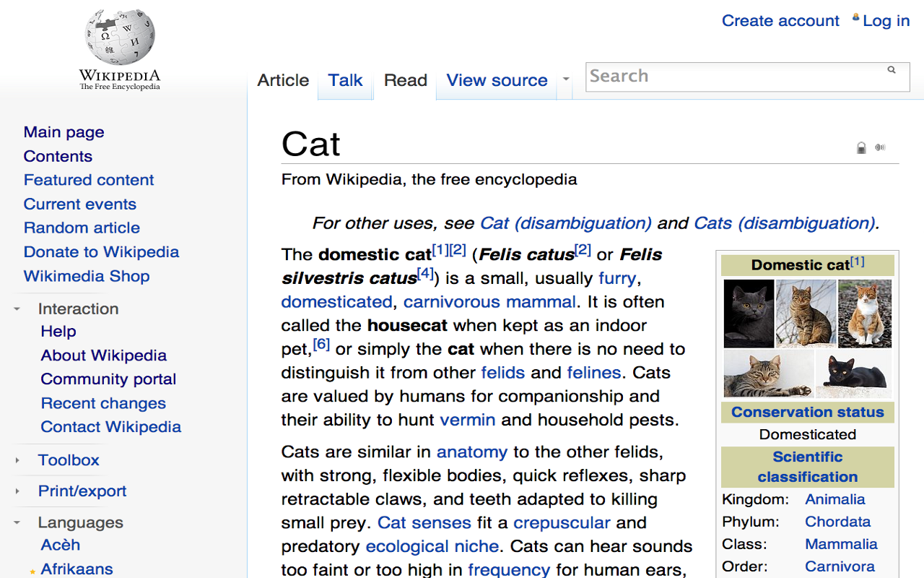This screenshot has width=924, height=578.
Task: Open About Wikipedia link
Action: (x=103, y=355)
